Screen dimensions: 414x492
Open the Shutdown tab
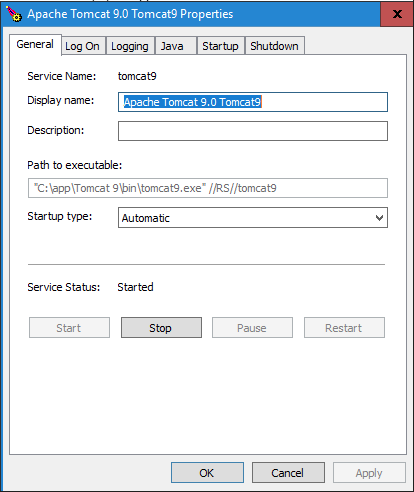click(275, 46)
